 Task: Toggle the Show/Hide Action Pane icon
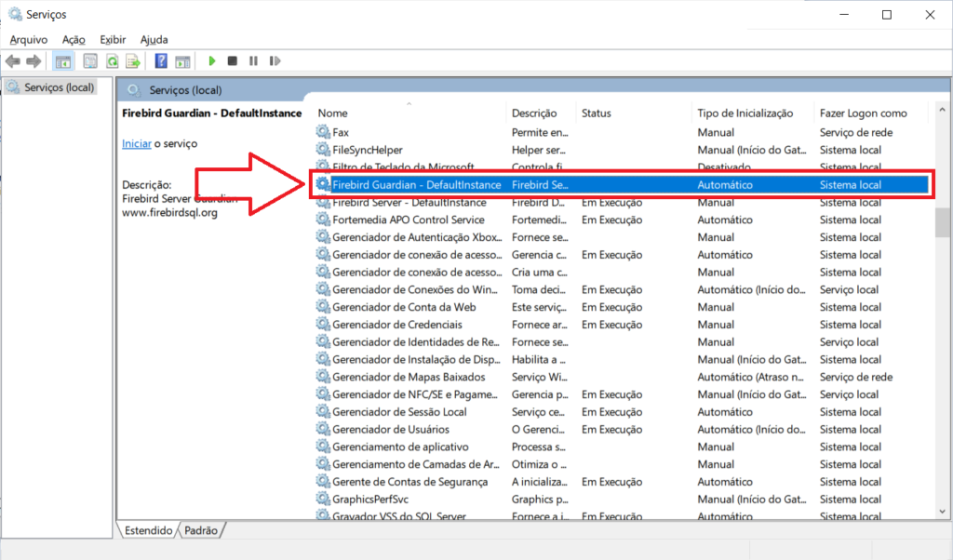(182, 61)
